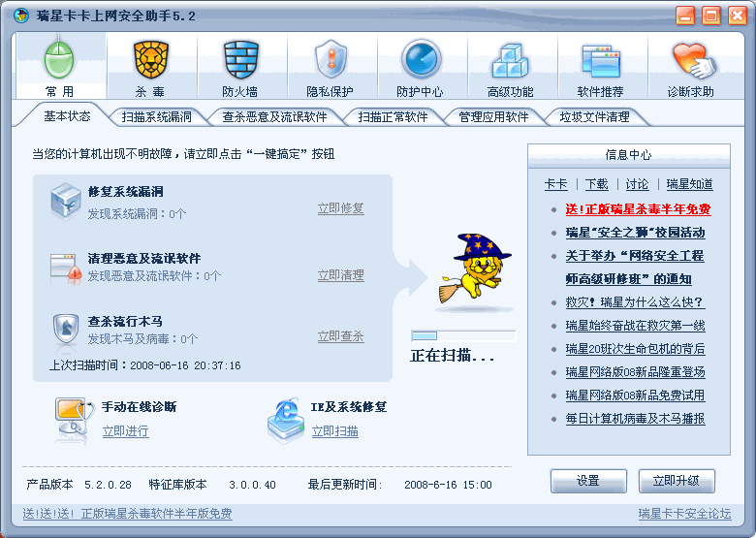The image size is (756, 538).
Task: Open 防护中心 radar icon
Action: coord(421,60)
